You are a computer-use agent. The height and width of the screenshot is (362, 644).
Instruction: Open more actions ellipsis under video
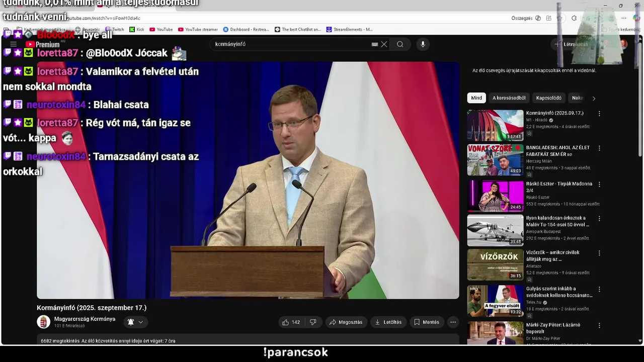click(453, 322)
